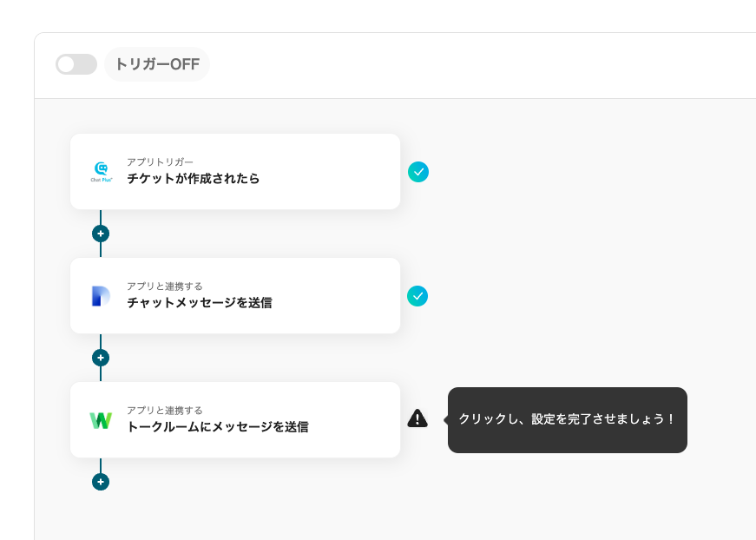756x540 pixels.
Task: Insert a step below チャットメッセージを送信
Action: coord(101,358)
